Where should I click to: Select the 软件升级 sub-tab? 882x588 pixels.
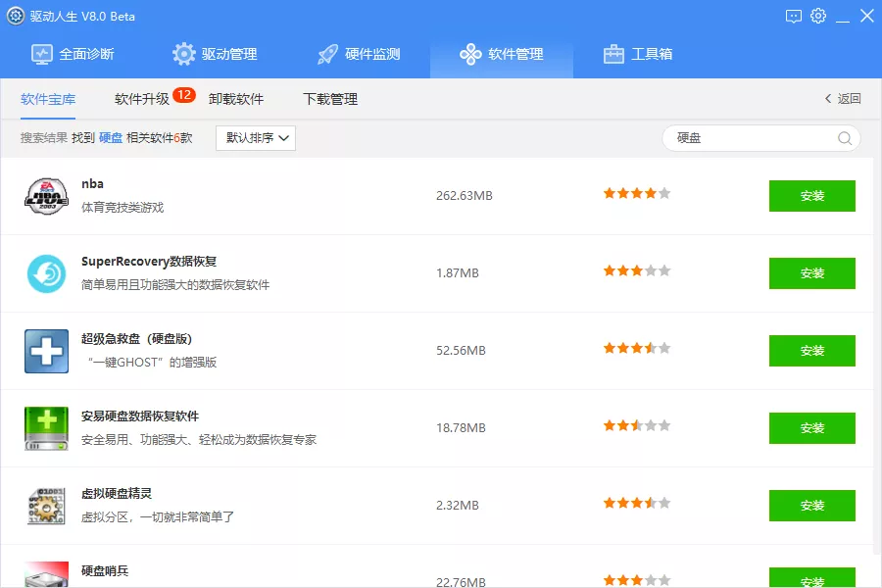pyautogui.click(x=142, y=99)
